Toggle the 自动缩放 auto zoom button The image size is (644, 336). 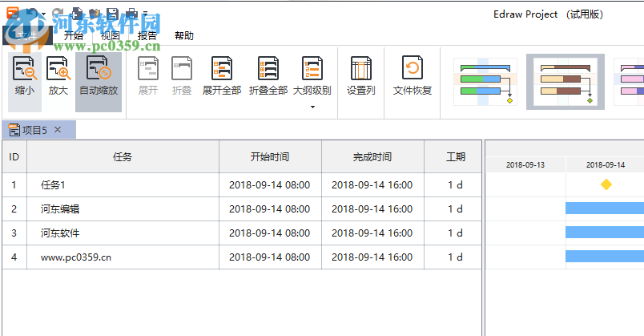click(x=99, y=82)
